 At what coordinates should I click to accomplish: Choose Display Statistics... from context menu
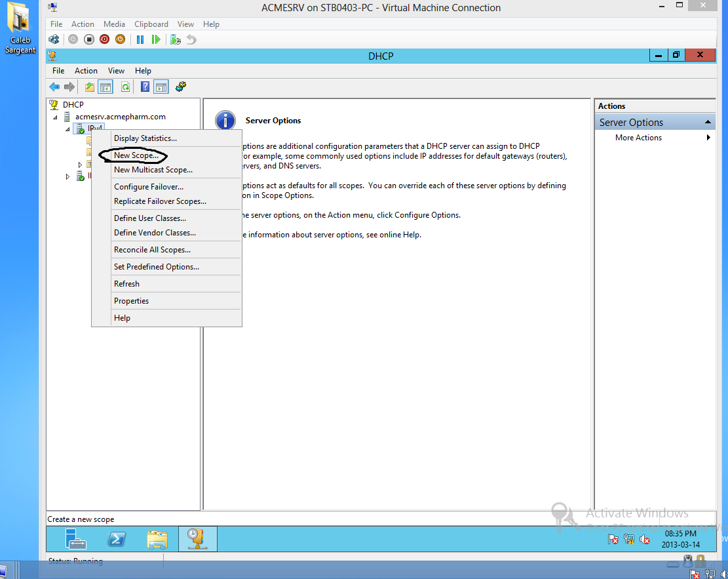(145, 138)
